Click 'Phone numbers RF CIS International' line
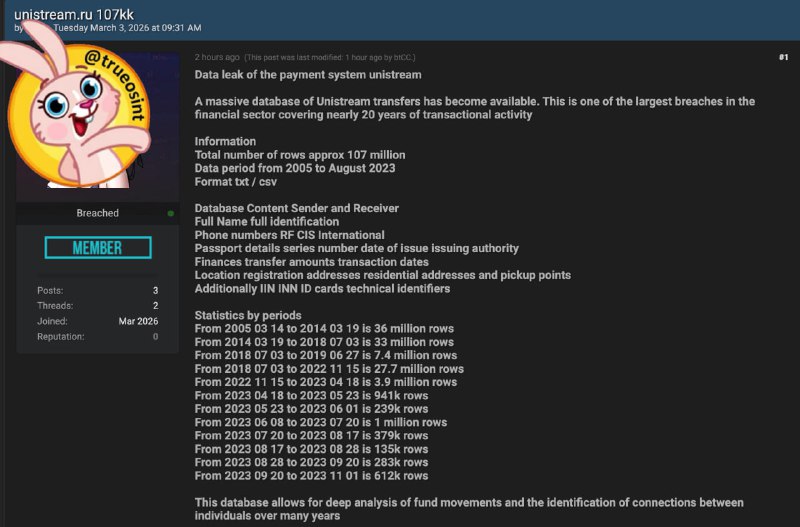This screenshot has width=800, height=527. coord(289,235)
